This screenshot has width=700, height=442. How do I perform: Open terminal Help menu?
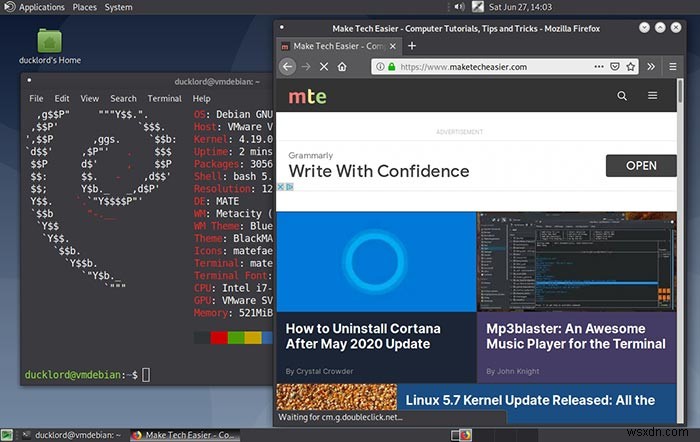201,98
